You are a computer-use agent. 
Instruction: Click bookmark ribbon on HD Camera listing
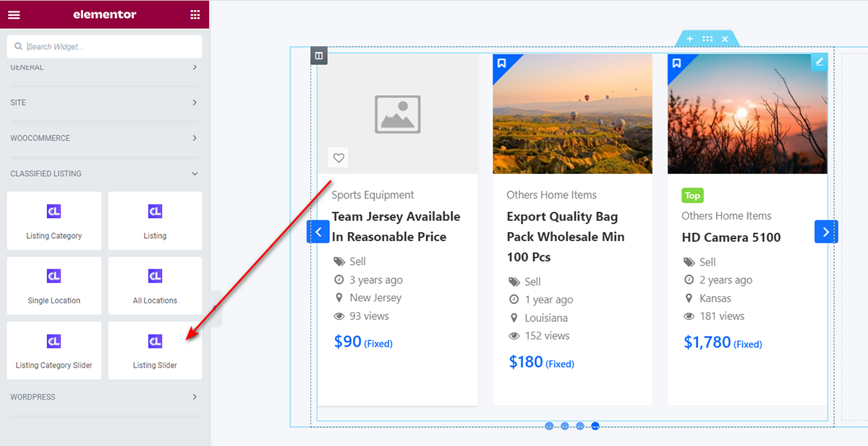coord(676,63)
